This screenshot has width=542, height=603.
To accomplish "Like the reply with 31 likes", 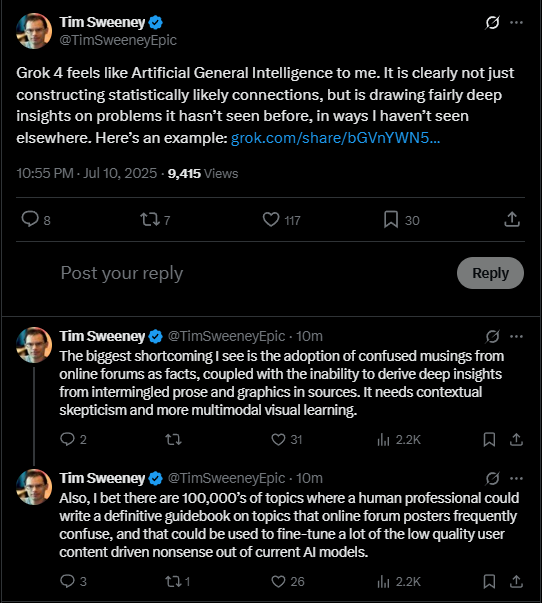I will (x=287, y=439).
